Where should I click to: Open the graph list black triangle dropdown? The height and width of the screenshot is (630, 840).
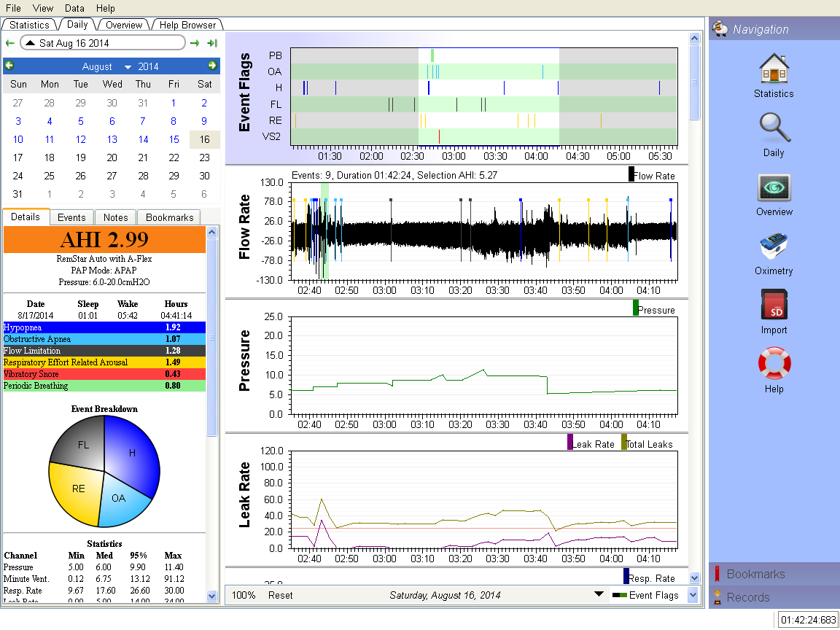599,594
